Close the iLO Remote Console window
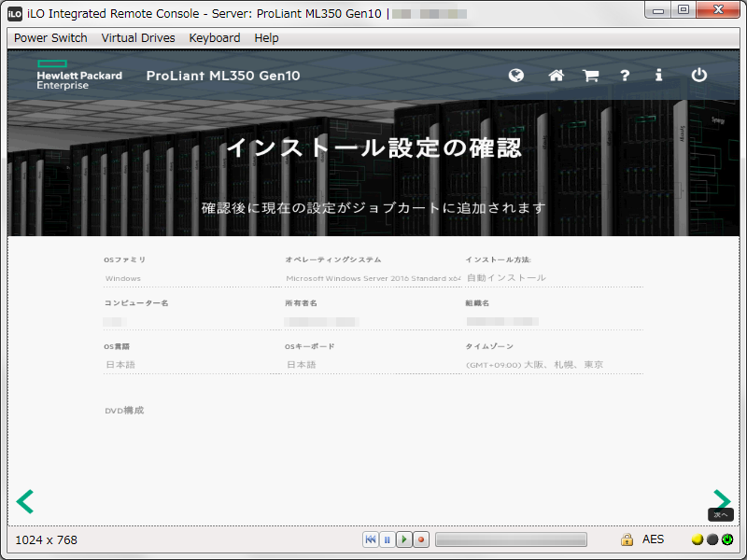Image resolution: width=747 pixels, height=560 pixels. pyautogui.click(x=718, y=10)
